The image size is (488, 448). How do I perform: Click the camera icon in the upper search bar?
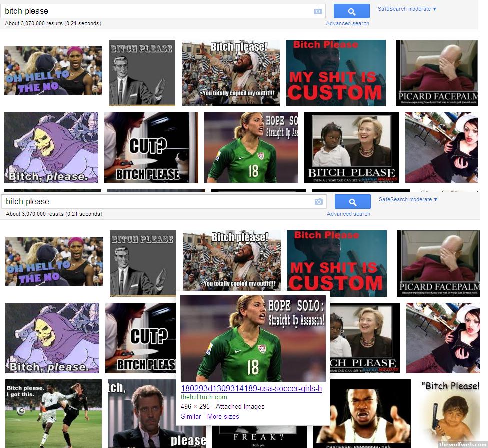pos(317,11)
